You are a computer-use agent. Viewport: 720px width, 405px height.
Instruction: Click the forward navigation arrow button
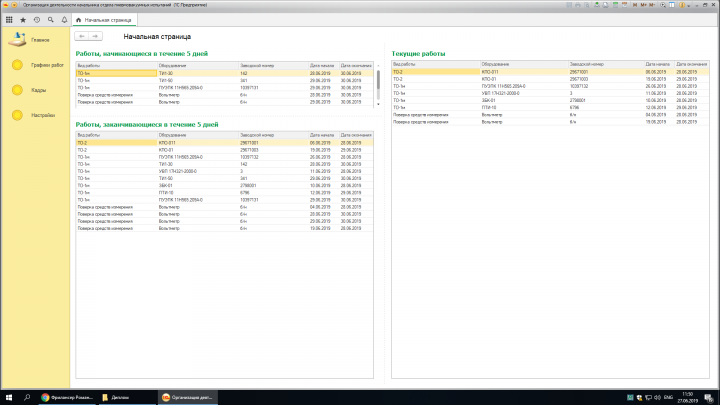pos(95,36)
